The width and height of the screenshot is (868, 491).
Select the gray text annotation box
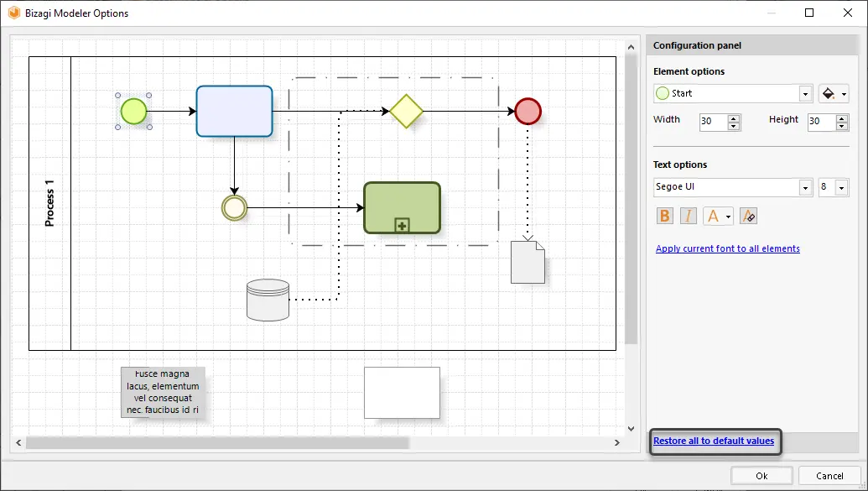tap(163, 392)
